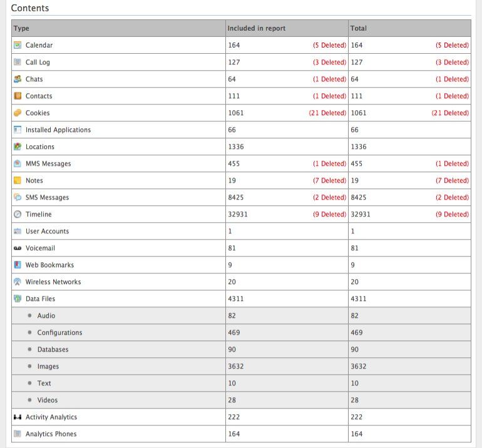Open the SMS Messages category
482x448 pixels.
[x=47, y=197]
